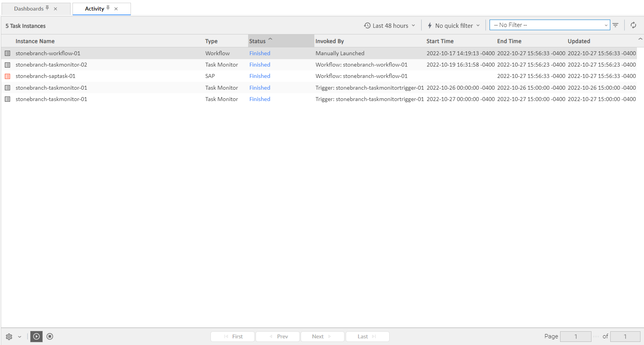The width and height of the screenshot is (644, 345).
Task: Pin the Activity tab
Action: [108, 8]
